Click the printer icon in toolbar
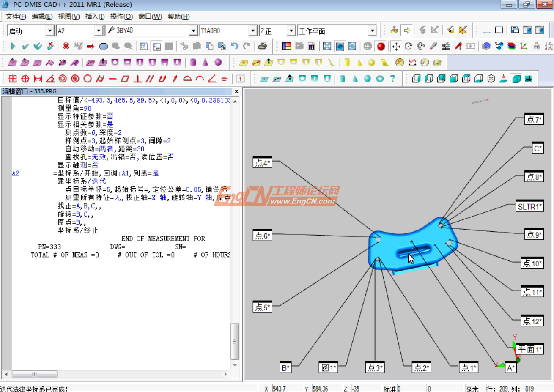 [x=262, y=46]
